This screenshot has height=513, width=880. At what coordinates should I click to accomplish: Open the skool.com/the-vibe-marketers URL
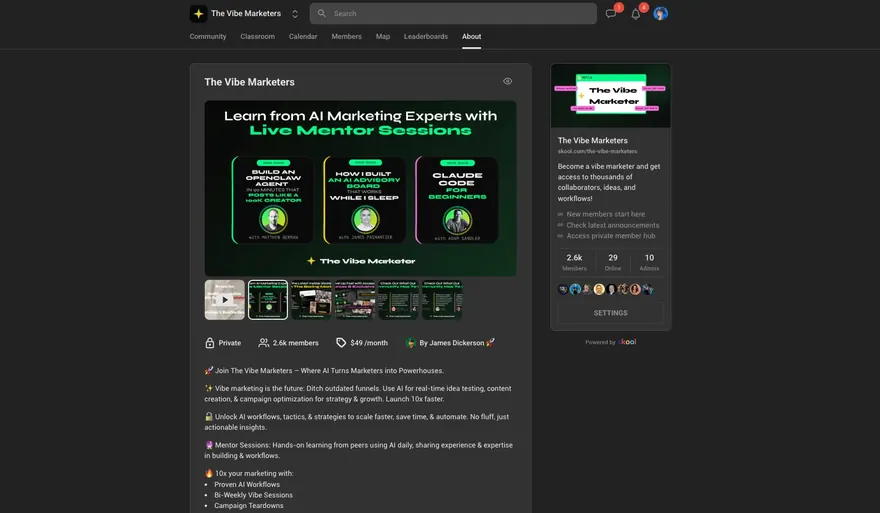(x=597, y=151)
